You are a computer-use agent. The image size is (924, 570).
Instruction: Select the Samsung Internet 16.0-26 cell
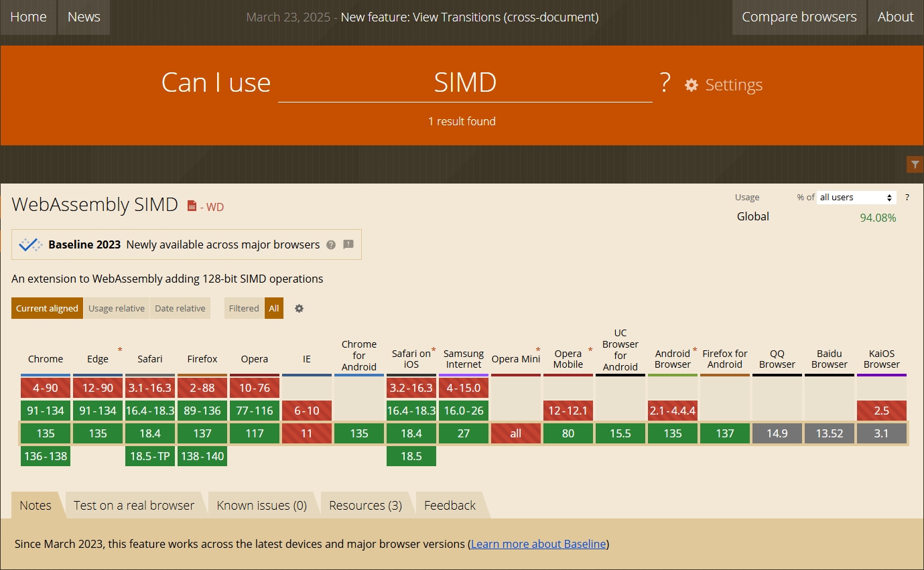coord(464,411)
